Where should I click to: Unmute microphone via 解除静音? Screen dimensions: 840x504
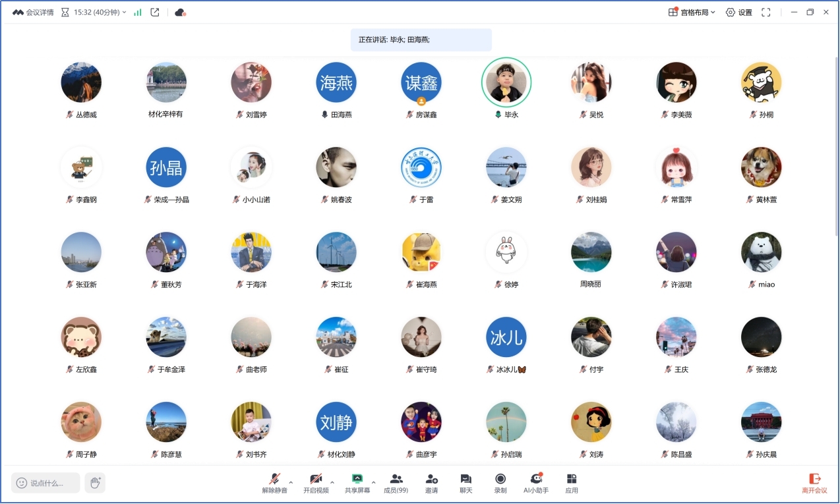point(274,480)
